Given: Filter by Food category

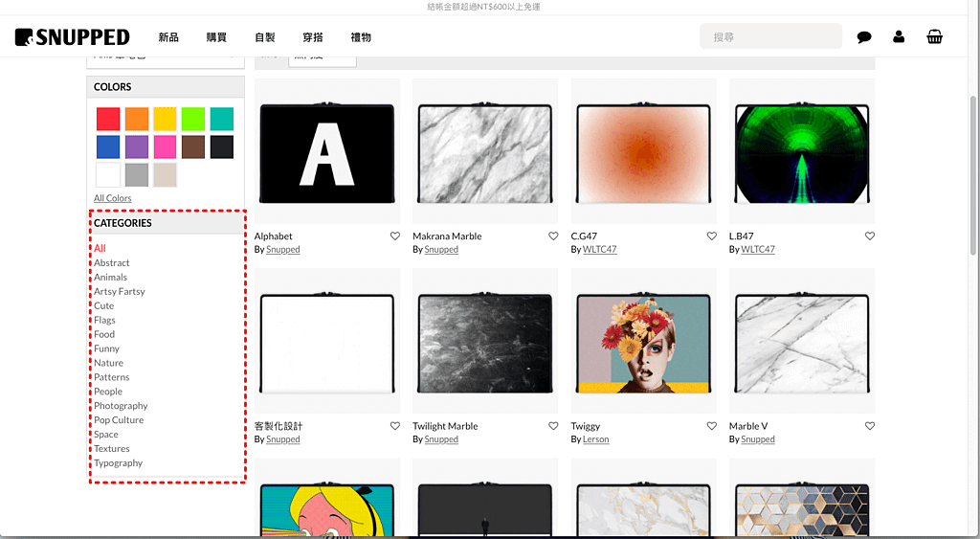Looking at the screenshot, I should click(104, 334).
